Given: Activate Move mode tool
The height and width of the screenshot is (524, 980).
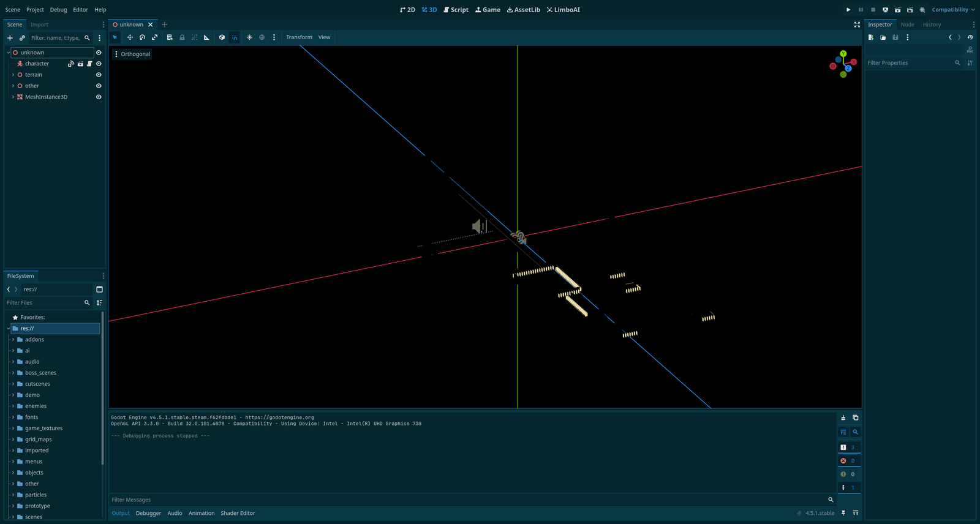Looking at the screenshot, I should click(x=130, y=37).
